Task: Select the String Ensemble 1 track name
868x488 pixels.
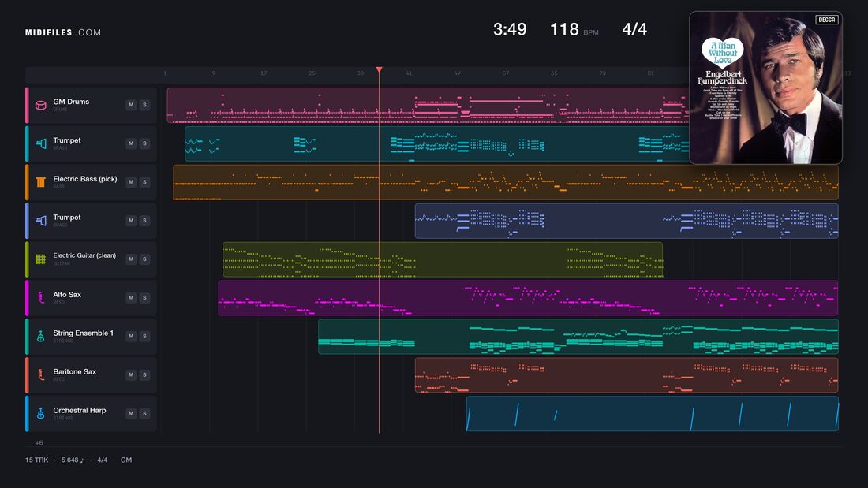Action: click(x=83, y=333)
